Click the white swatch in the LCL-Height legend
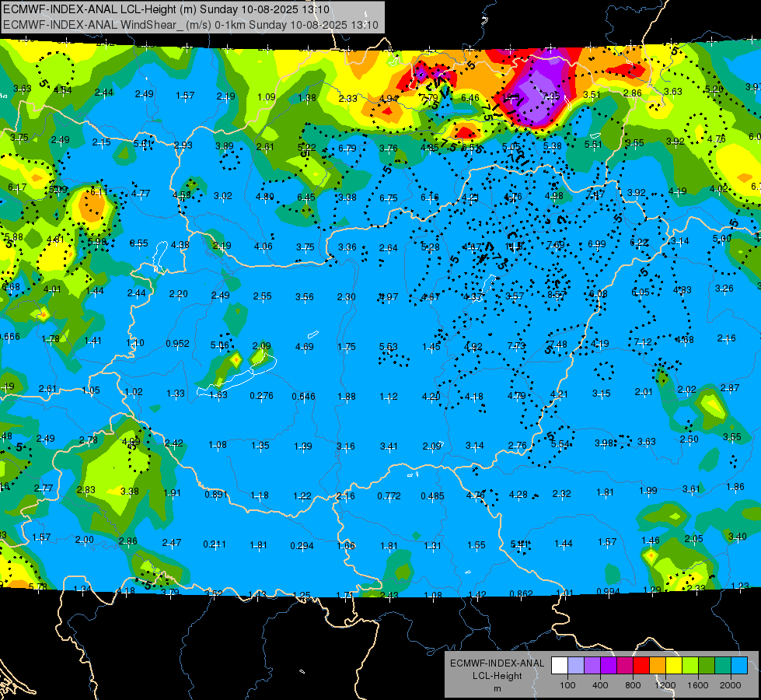The width and height of the screenshot is (761, 700). [x=559, y=666]
